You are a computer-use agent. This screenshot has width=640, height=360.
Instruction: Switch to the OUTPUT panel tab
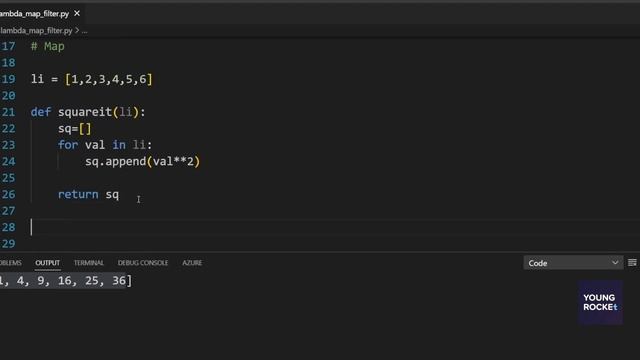(47, 263)
